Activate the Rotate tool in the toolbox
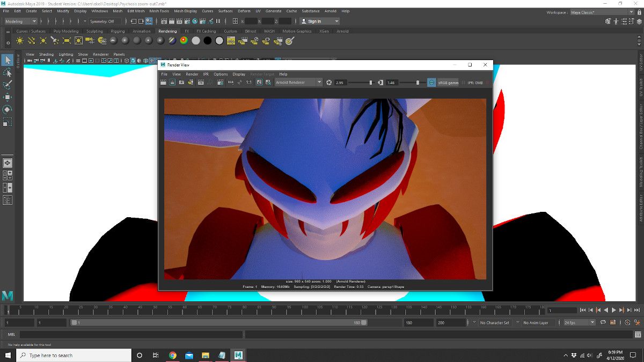644x362 pixels. tap(8, 109)
